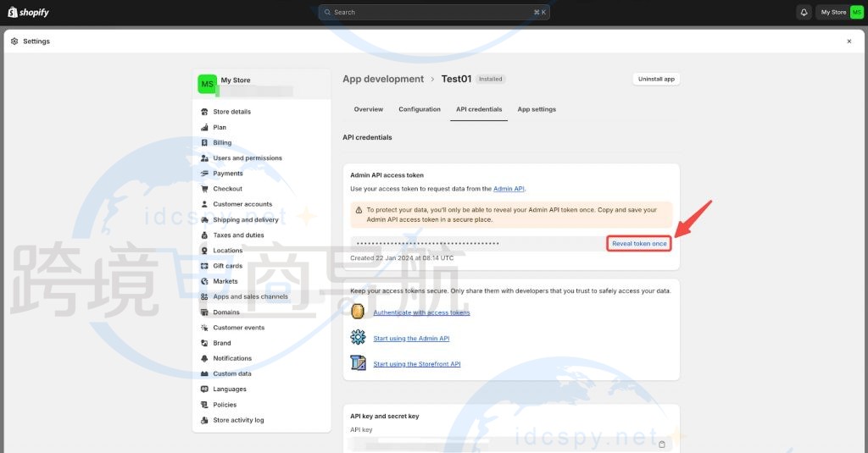Close the Settings window with X
Viewport: 868px width, 453px height.
coord(849,41)
